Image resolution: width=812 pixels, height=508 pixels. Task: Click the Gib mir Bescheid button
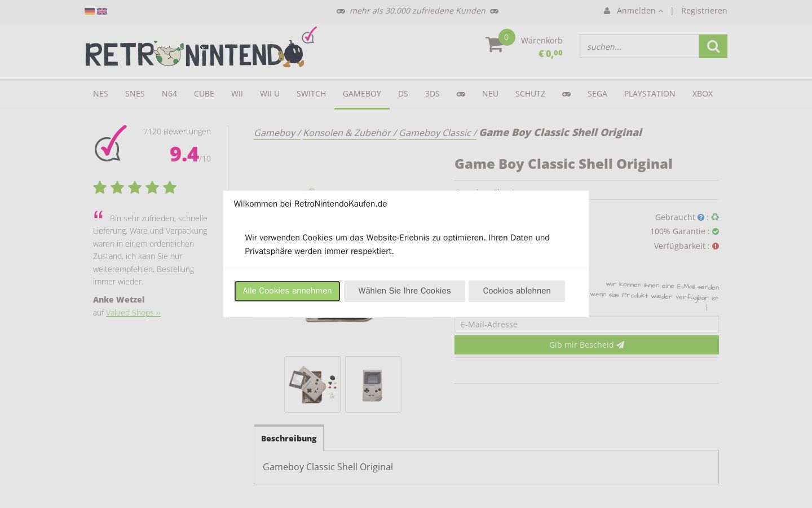(586, 345)
